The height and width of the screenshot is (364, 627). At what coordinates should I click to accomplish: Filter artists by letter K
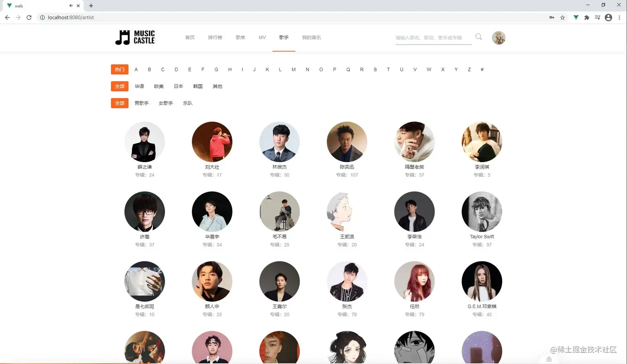[x=267, y=69]
